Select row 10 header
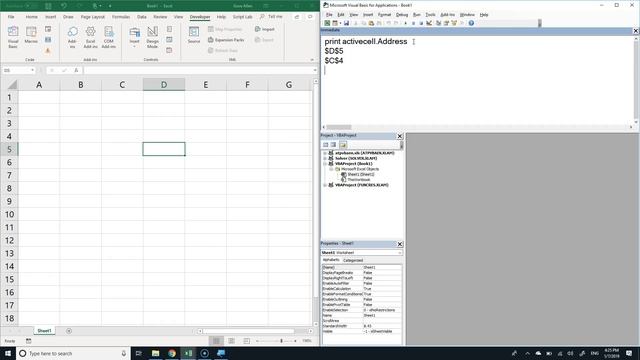The width and height of the screenshot is (640, 360). (9, 214)
